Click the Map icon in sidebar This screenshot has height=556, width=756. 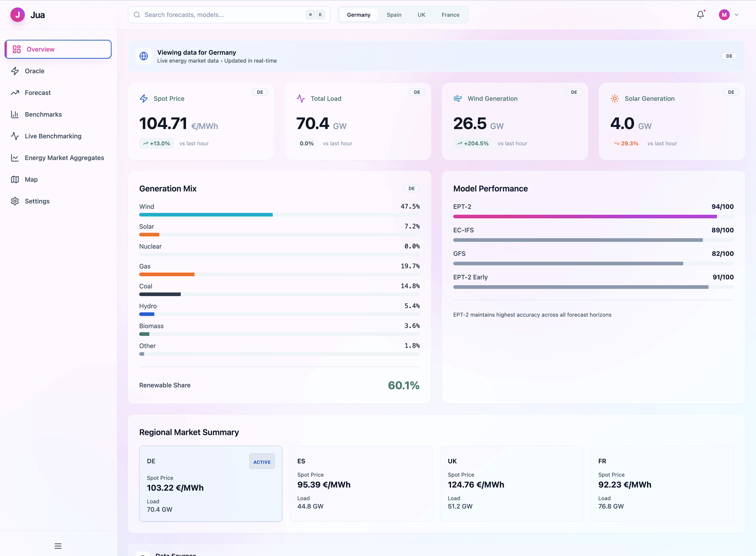click(15, 179)
